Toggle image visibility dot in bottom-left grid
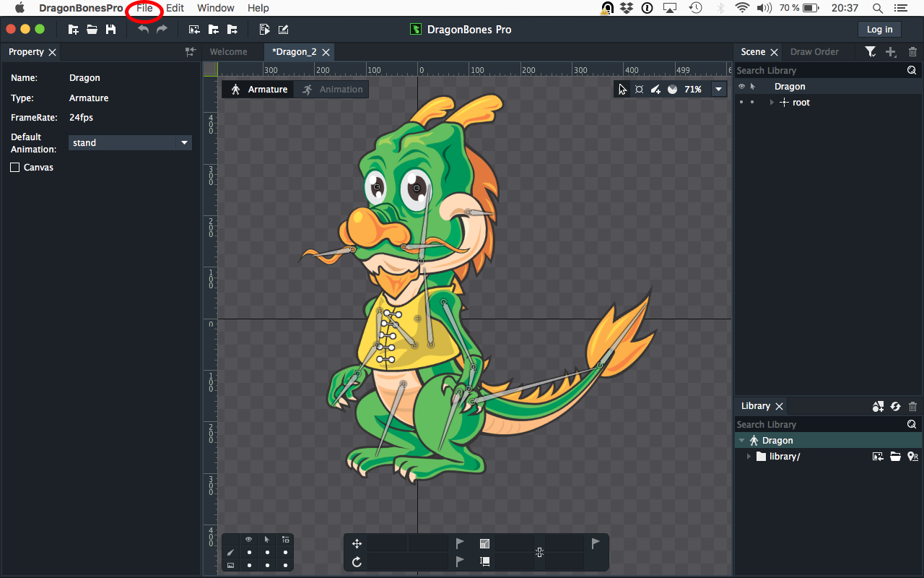924x578 pixels. pos(249,565)
